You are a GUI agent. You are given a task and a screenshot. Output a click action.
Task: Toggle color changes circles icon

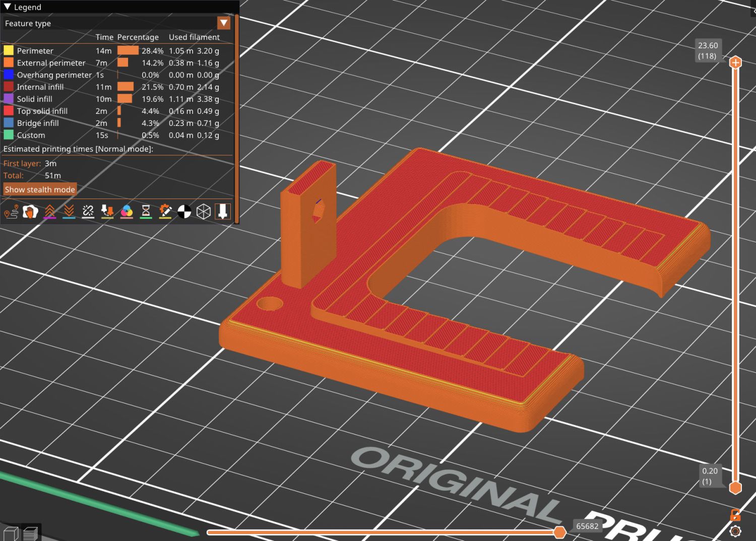[127, 212]
